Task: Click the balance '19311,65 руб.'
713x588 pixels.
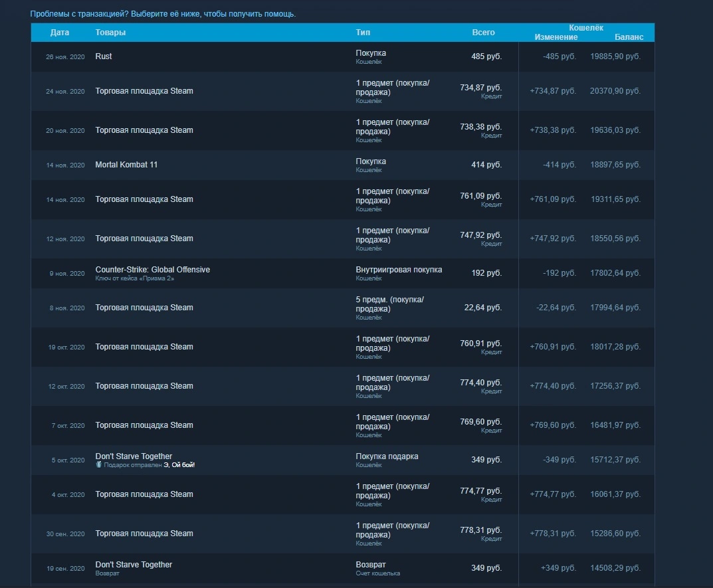Action: point(616,199)
